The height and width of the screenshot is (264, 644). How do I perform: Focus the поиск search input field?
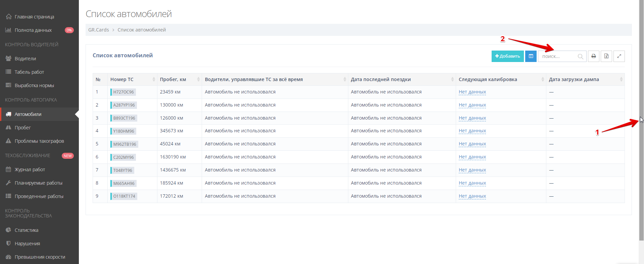point(558,56)
